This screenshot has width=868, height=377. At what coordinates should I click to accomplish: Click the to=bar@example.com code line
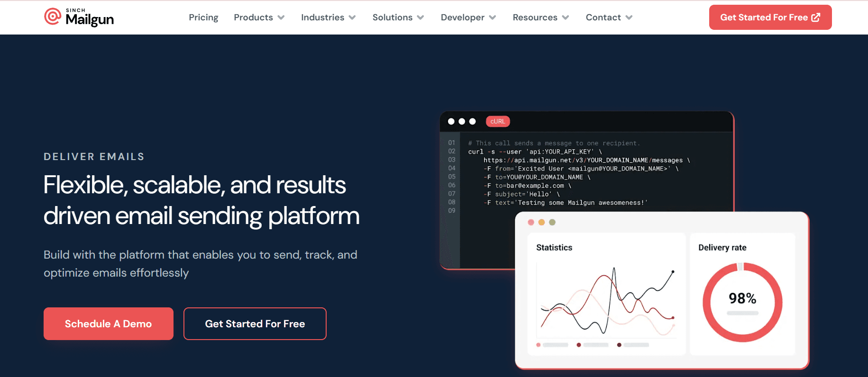point(528,186)
